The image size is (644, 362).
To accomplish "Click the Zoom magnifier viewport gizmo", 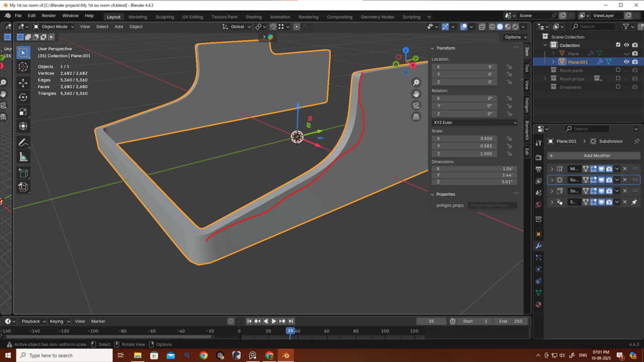I will (x=416, y=82).
